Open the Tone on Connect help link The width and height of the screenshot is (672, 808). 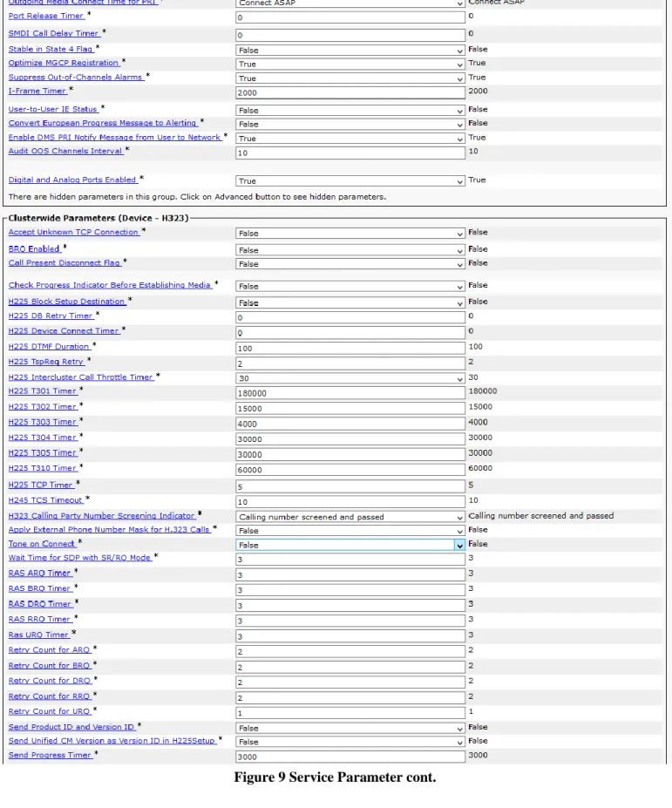point(42,544)
